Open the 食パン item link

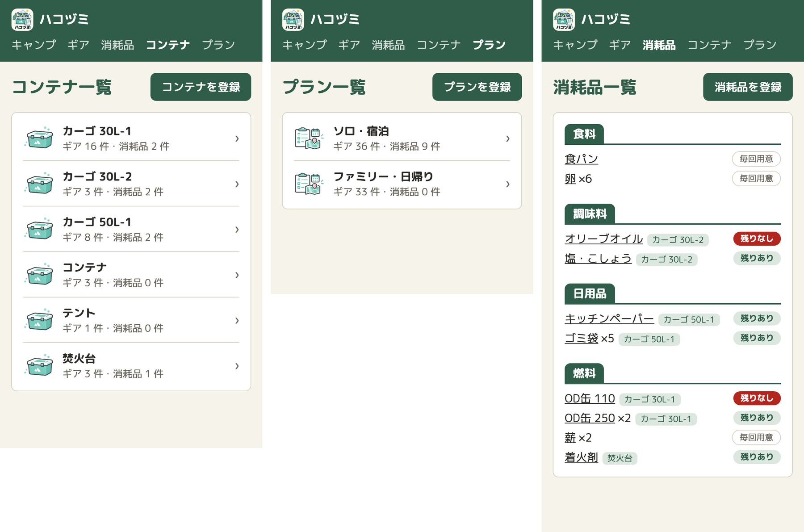coord(581,159)
